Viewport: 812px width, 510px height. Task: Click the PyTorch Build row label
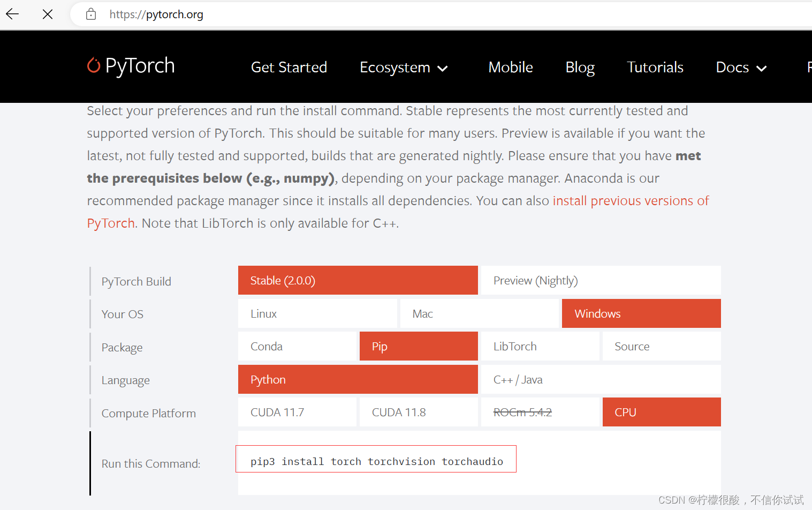[136, 281]
